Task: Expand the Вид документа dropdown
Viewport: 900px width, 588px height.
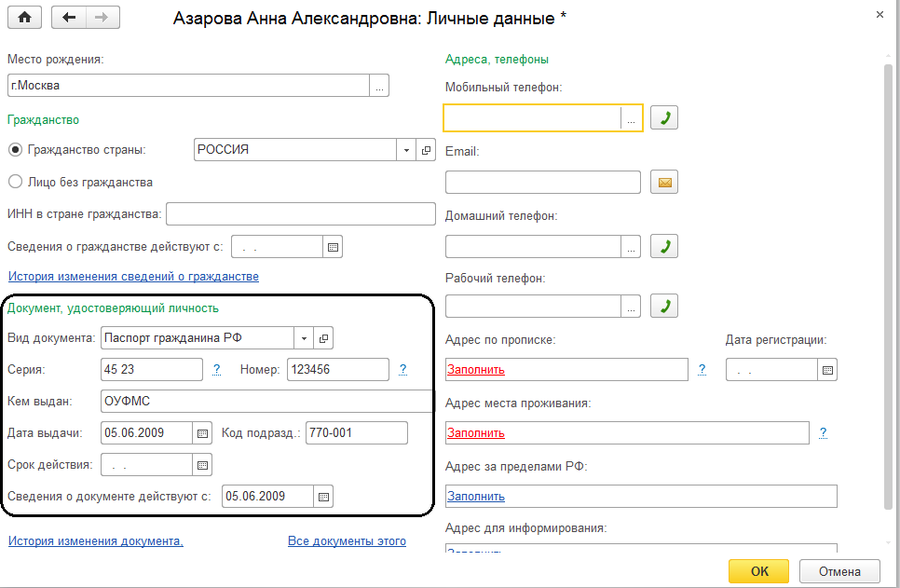Action: point(304,337)
